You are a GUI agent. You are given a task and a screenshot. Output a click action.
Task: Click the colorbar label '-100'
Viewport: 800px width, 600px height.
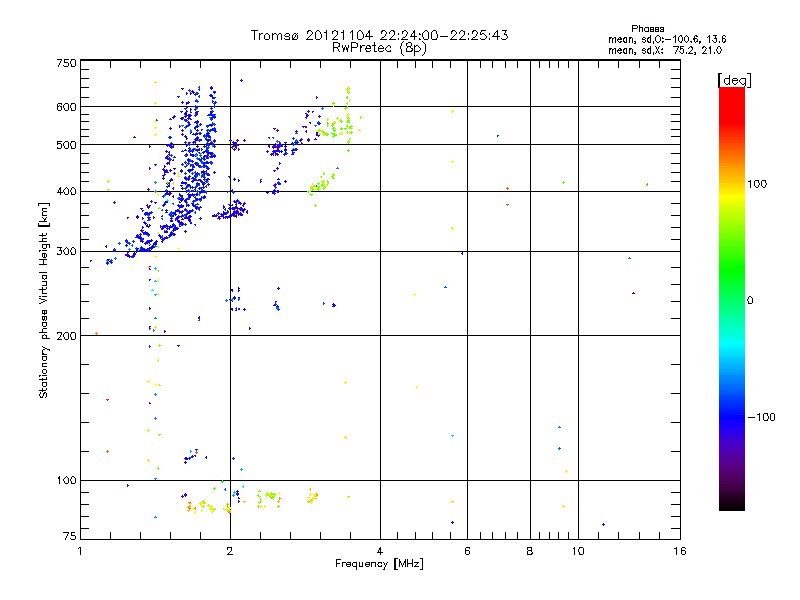[761, 417]
